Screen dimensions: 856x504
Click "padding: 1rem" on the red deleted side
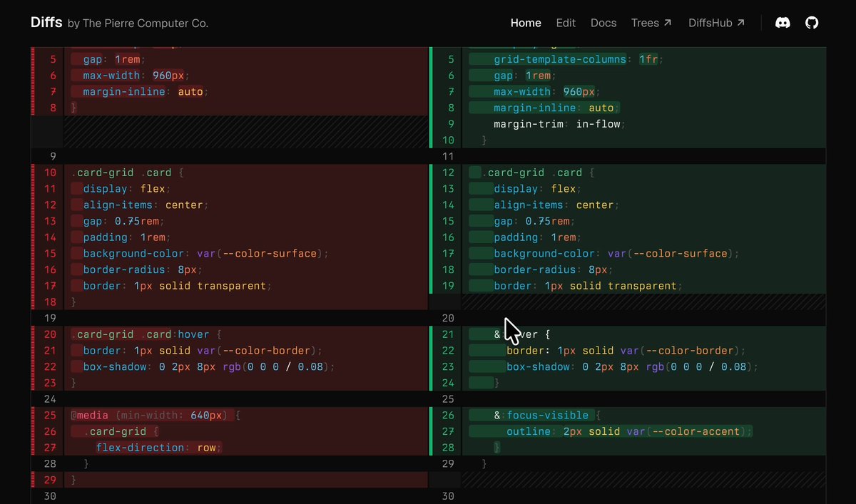click(127, 237)
